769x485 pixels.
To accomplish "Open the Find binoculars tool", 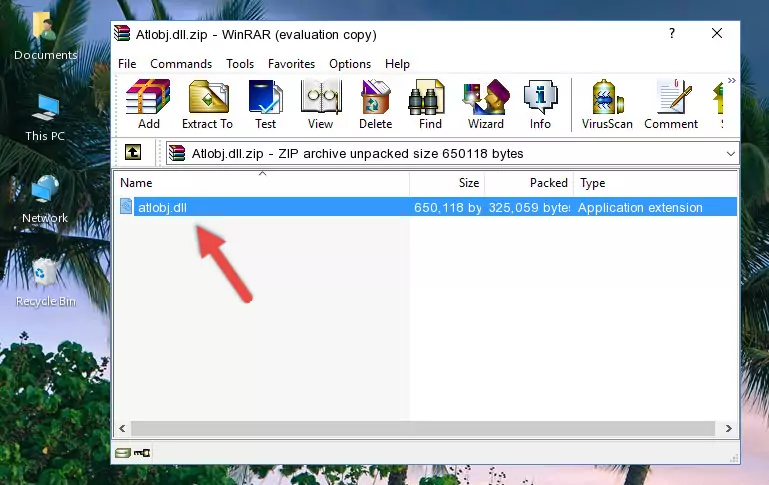I will coord(430,104).
